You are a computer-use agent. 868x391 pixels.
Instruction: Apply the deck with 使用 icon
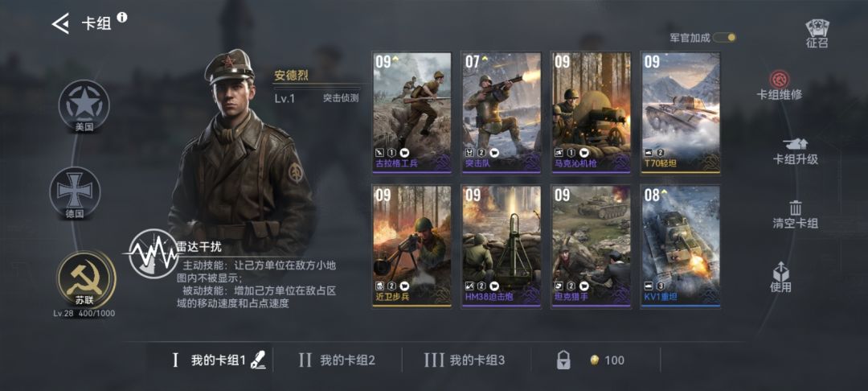pos(780,271)
